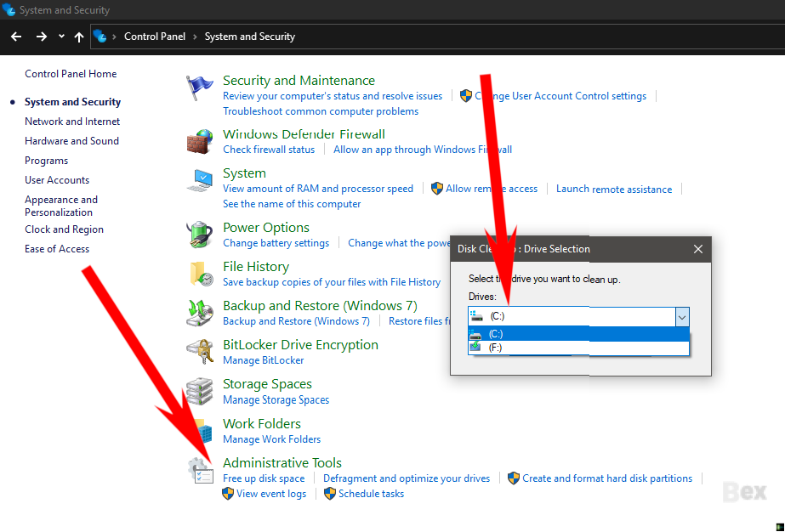
Task: Go forward using the Forward arrow
Action: [42, 37]
